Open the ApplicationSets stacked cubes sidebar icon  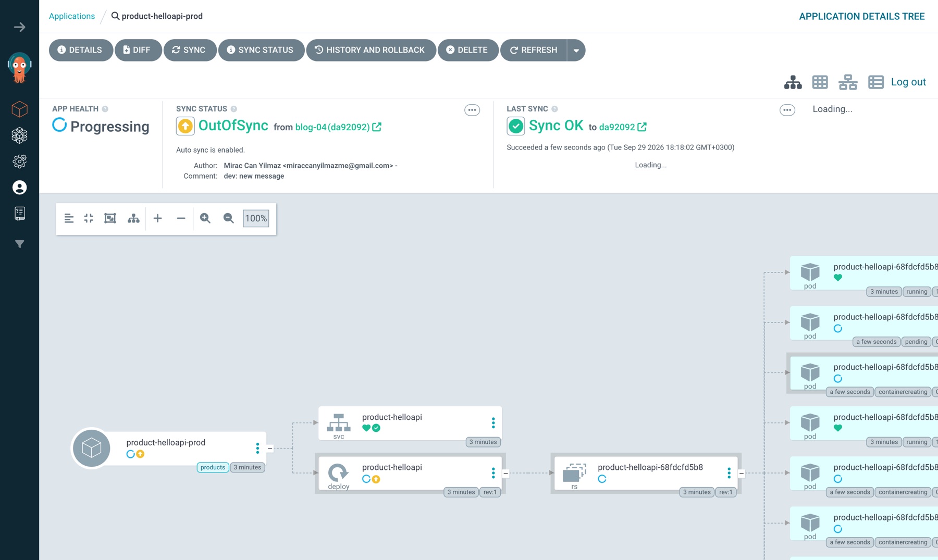pyautogui.click(x=19, y=135)
